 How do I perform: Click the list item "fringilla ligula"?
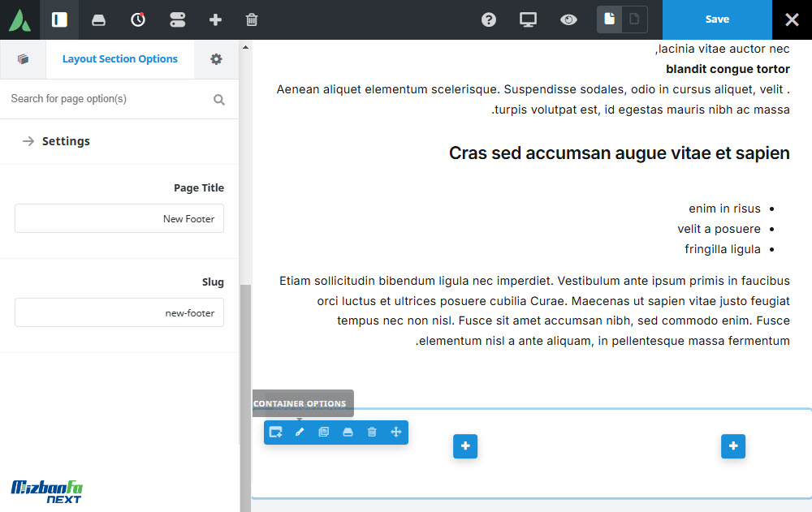[723, 249]
